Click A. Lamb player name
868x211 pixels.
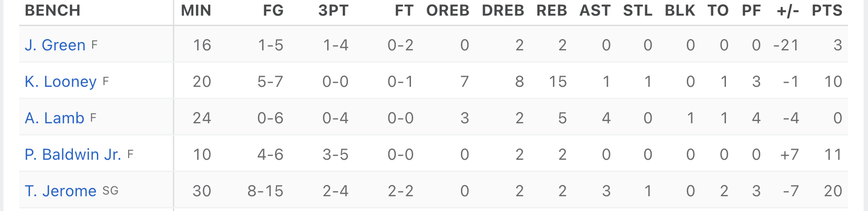coord(54,118)
